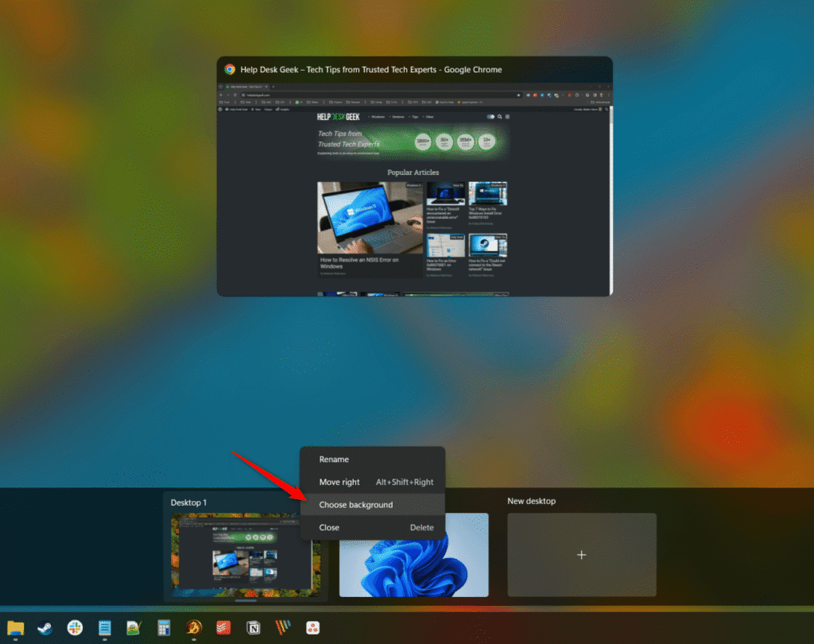The width and height of the screenshot is (814, 644).
Task: Click the orange dragon taskbar icon
Action: tap(194, 628)
